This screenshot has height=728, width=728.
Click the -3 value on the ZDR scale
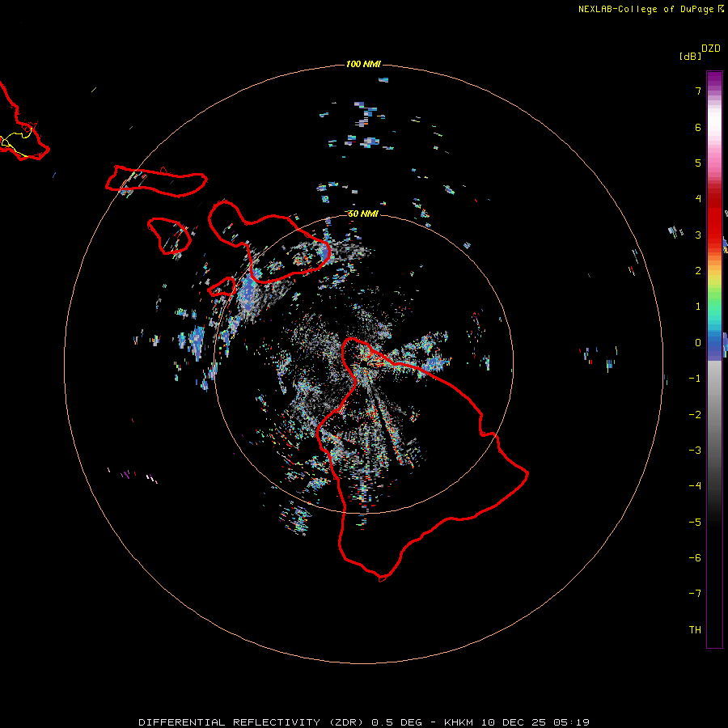(x=695, y=451)
